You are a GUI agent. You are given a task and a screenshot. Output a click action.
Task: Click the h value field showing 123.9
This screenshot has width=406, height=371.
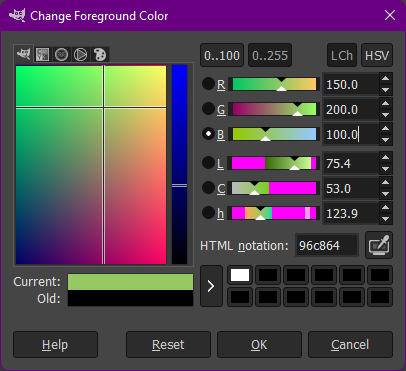point(351,213)
